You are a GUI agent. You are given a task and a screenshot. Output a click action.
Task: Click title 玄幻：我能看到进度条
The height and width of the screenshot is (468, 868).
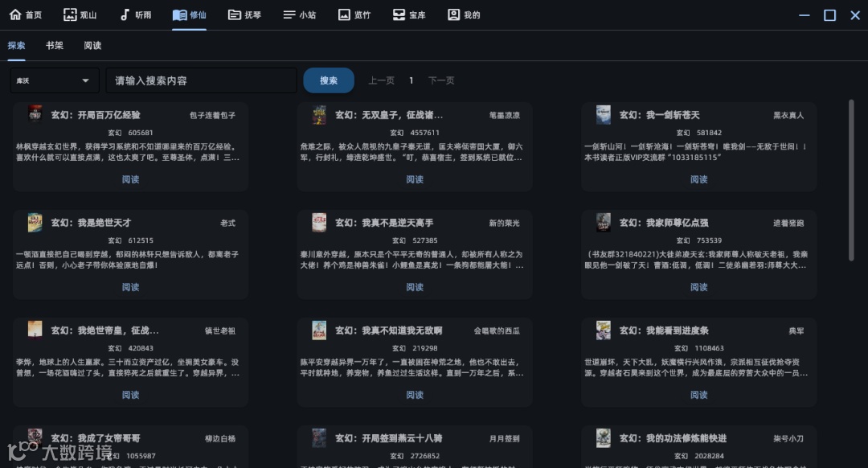[x=664, y=330]
